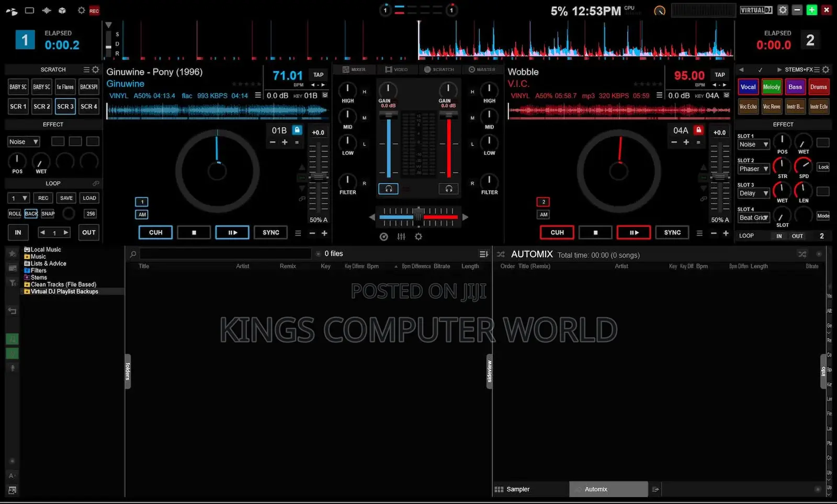Screen dimensions: 837x504
Task: Play or pause deck 1
Action: coord(232,233)
